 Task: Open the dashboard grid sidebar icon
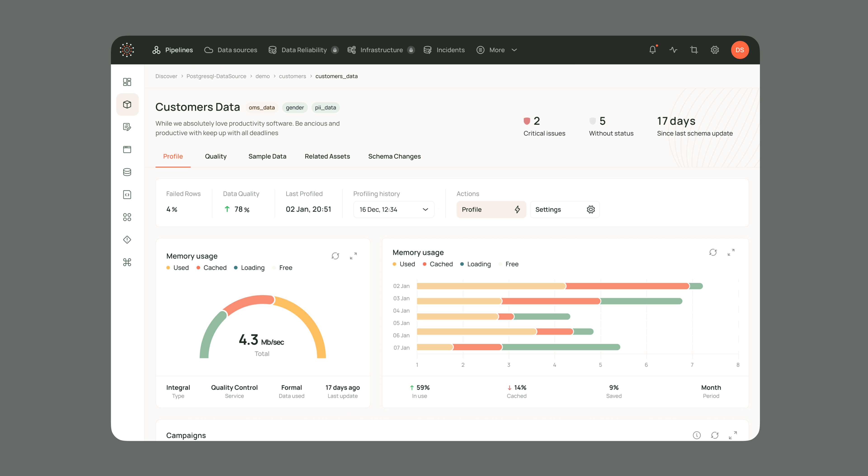pyautogui.click(x=127, y=82)
